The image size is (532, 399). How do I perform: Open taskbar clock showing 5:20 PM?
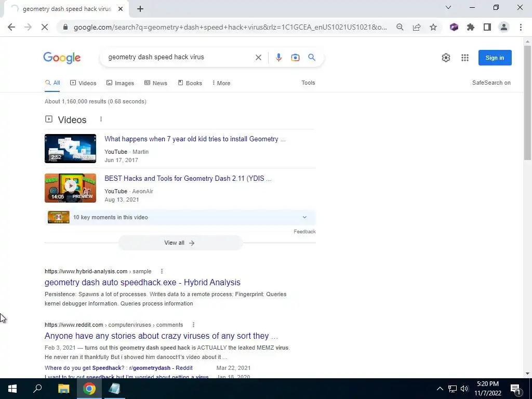487,389
